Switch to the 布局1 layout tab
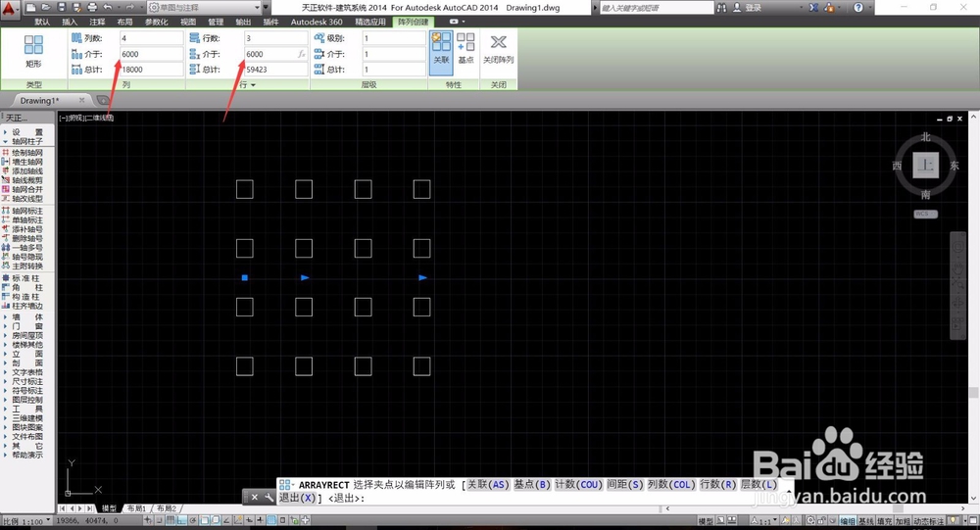The height and width of the screenshot is (530, 980). click(x=136, y=508)
